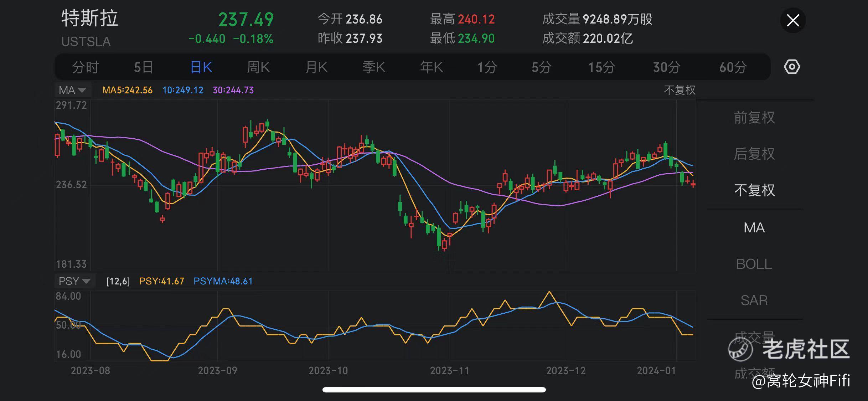Select the 月K tab
Viewport: 868px width, 401px height.
pyautogui.click(x=316, y=67)
